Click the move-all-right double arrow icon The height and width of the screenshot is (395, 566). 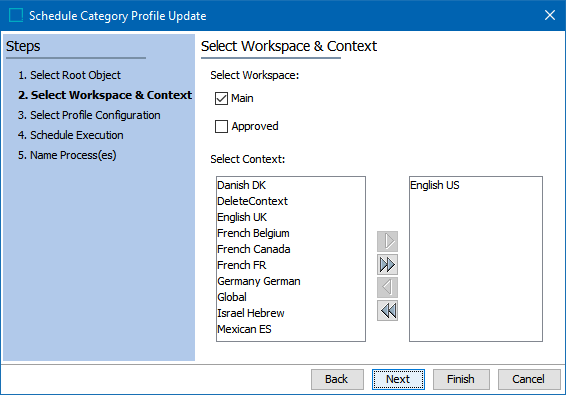pyautogui.click(x=387, y=265)
